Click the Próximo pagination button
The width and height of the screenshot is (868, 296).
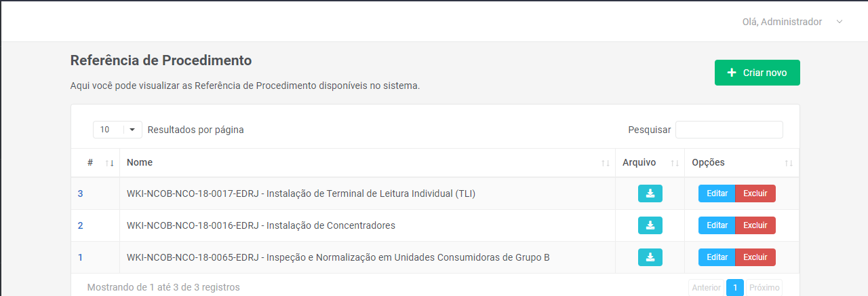[763, 288]
